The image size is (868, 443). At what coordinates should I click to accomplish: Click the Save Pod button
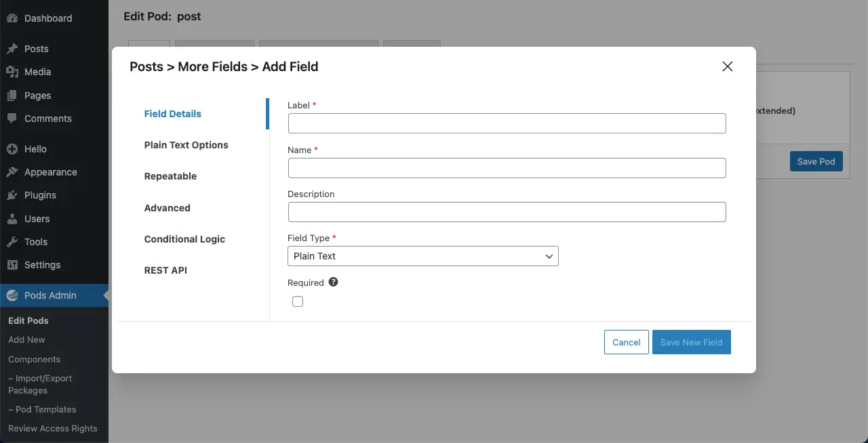[816, 161]
